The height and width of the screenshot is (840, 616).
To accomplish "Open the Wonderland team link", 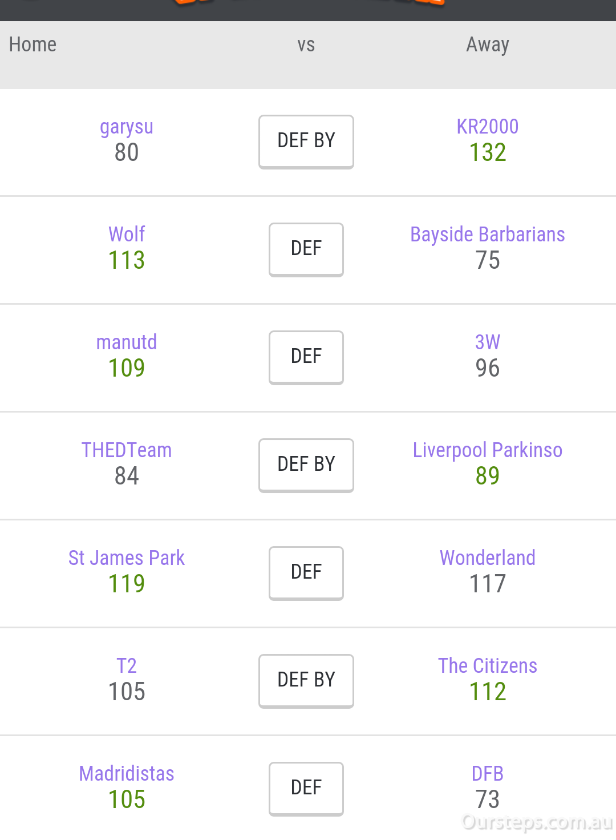I will click(x=488, y=558).
